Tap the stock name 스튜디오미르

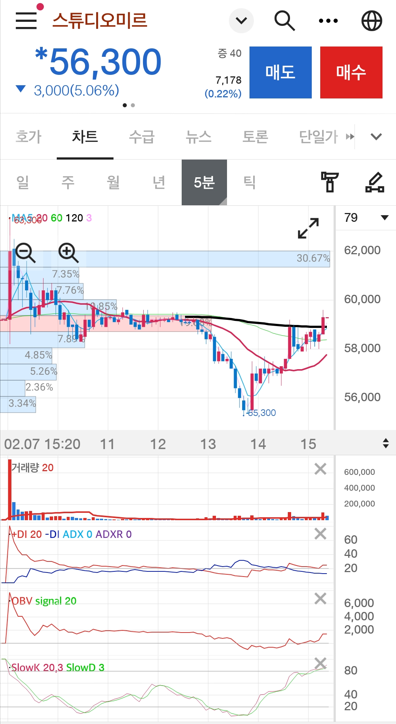click(x=100, y=21)
